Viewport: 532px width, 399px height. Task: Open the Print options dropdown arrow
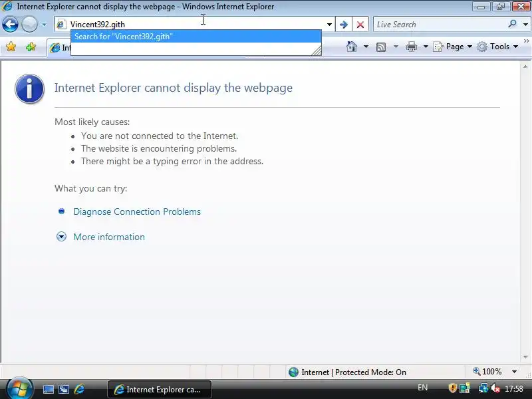pos(426,47)
